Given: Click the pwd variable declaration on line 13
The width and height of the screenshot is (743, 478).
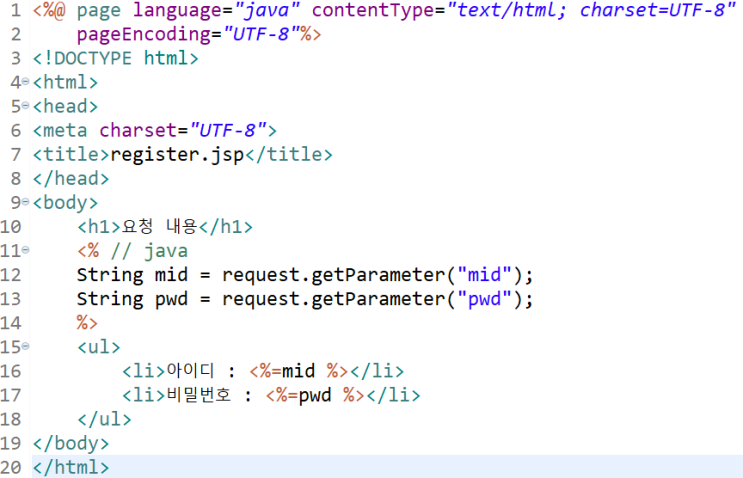Looking at the screenshot, I should 172,300.
